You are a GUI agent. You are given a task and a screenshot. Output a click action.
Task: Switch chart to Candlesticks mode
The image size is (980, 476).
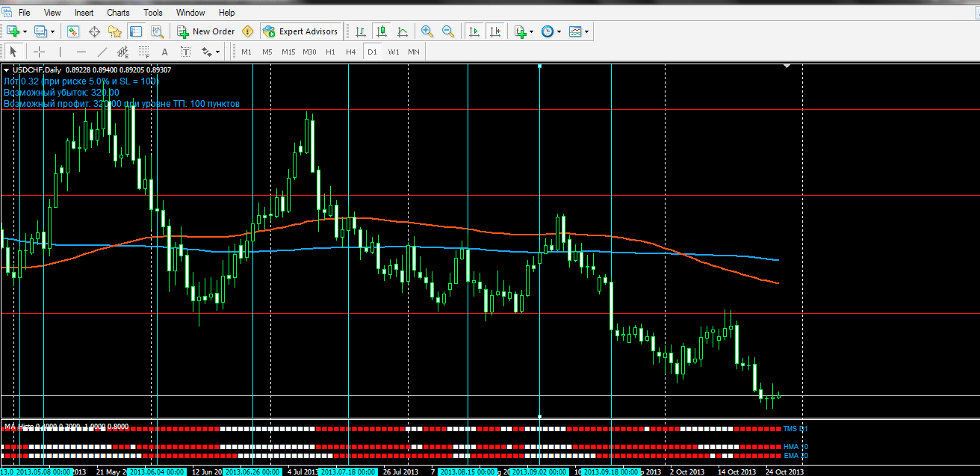[382, 31]
